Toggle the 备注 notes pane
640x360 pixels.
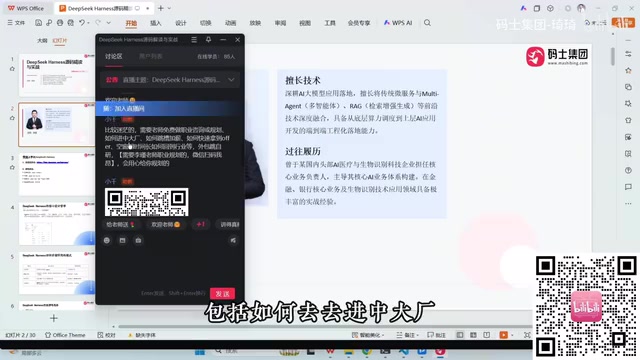[x=407, y=335]
